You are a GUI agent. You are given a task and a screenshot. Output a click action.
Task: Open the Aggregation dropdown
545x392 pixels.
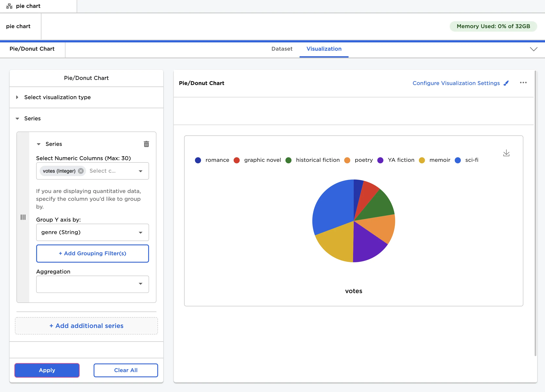pos(92,284)
